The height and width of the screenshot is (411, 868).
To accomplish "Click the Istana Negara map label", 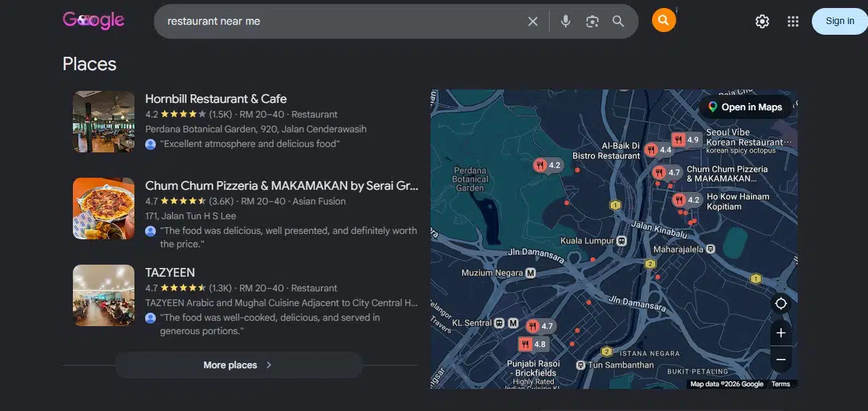I will [x=650, y=354].
